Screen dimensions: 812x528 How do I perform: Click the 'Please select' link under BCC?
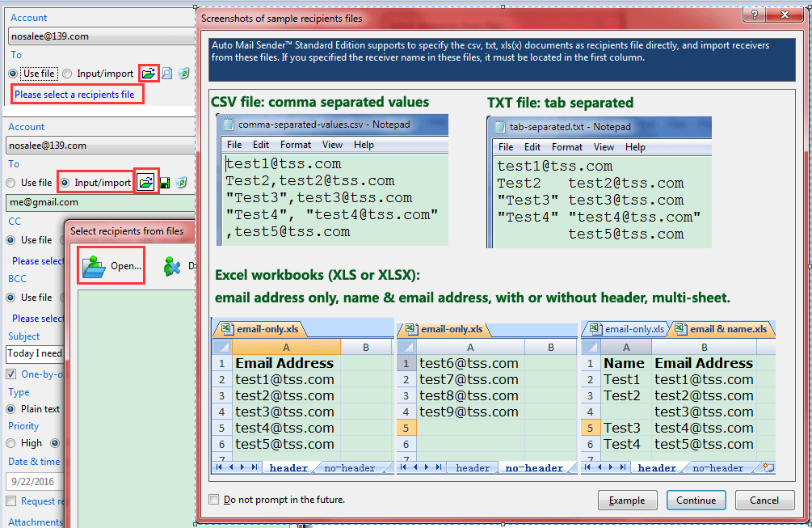[37, 319]
